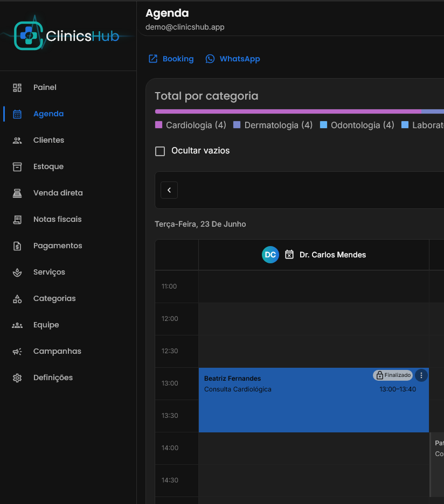444x504 pixels.
Task: Go to Venda direta menu label
Action: coord(58,193)
